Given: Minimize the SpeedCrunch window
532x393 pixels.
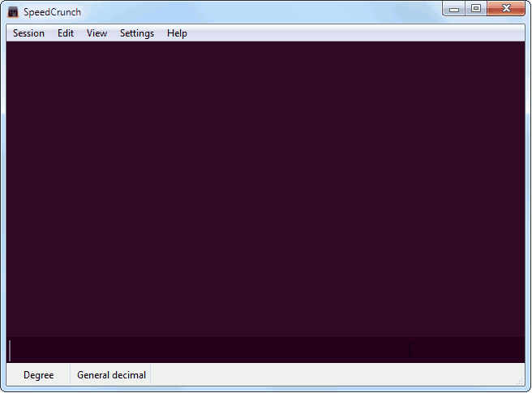Looking at the screenshot, I should point(454,9).
